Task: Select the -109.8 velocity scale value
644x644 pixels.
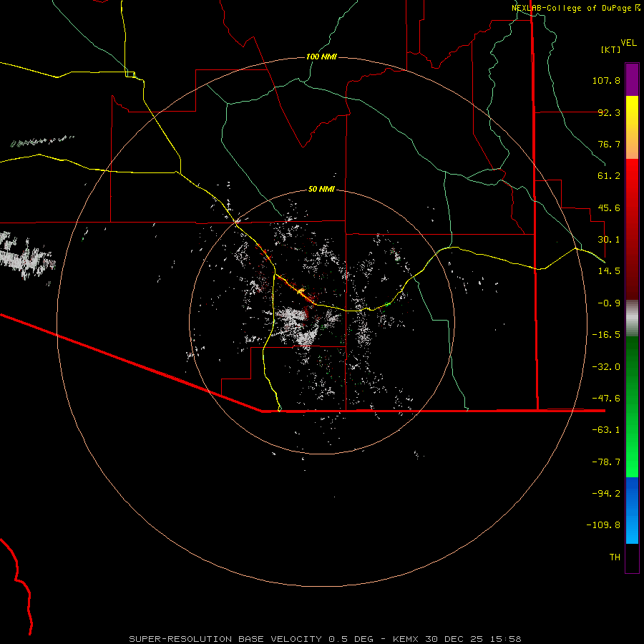Action: 603,525
